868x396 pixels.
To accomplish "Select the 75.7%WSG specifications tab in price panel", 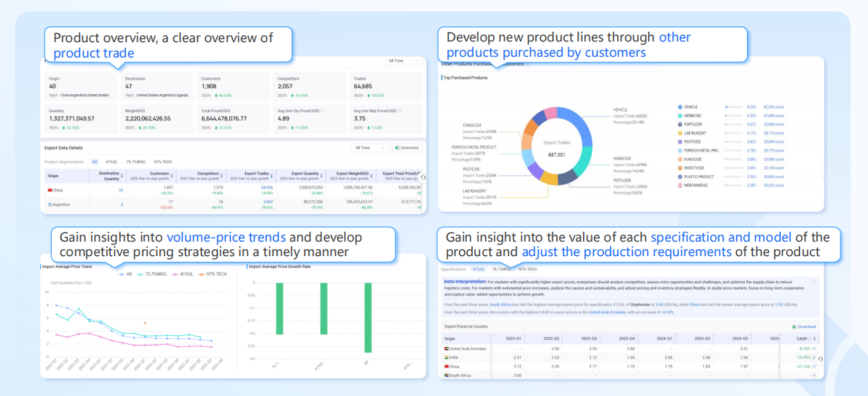I will click(502, 269).
